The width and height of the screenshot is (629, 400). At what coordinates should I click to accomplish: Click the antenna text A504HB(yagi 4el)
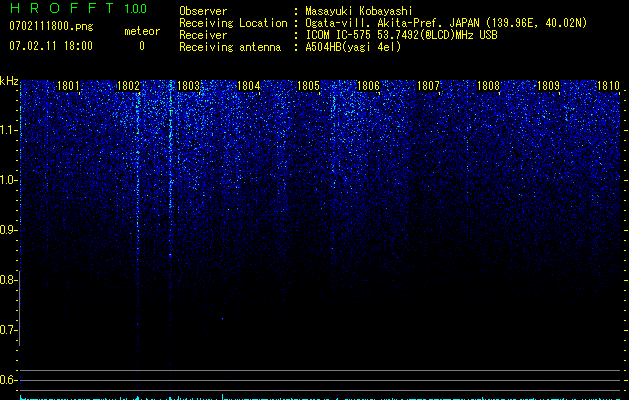coord(353,47)
